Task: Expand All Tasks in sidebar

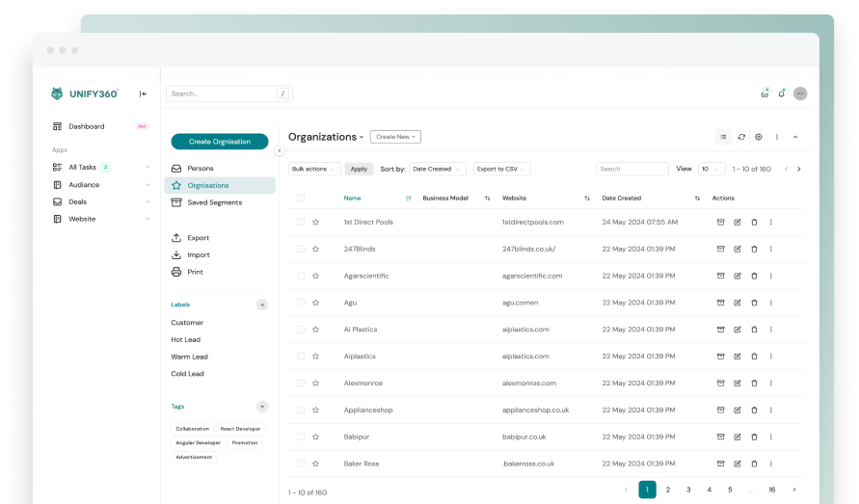Action: [x=148, y=167]
